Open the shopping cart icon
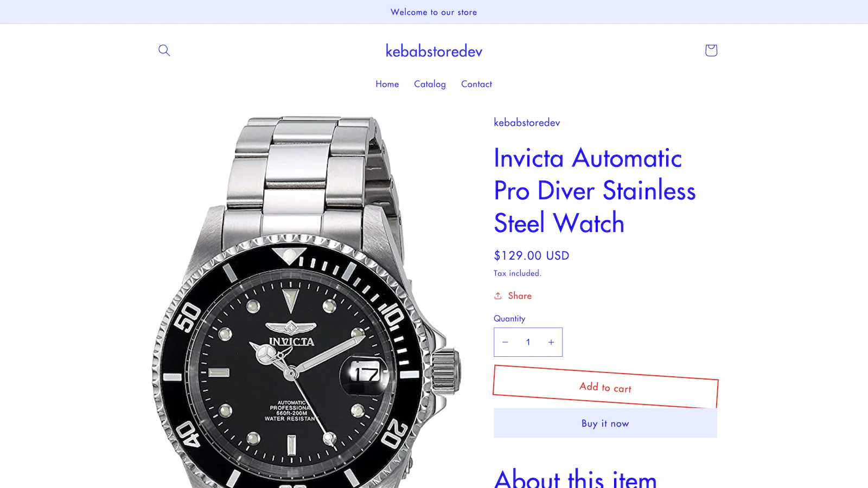868x488 pixels. 711,50
